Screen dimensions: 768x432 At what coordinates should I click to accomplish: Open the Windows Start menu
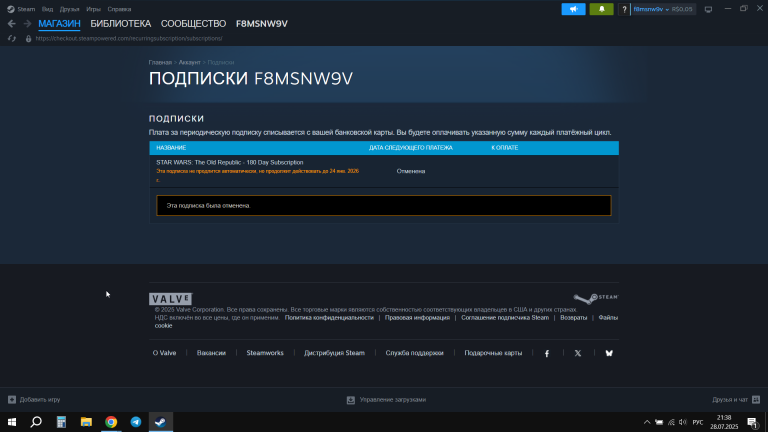click(12, 422)
